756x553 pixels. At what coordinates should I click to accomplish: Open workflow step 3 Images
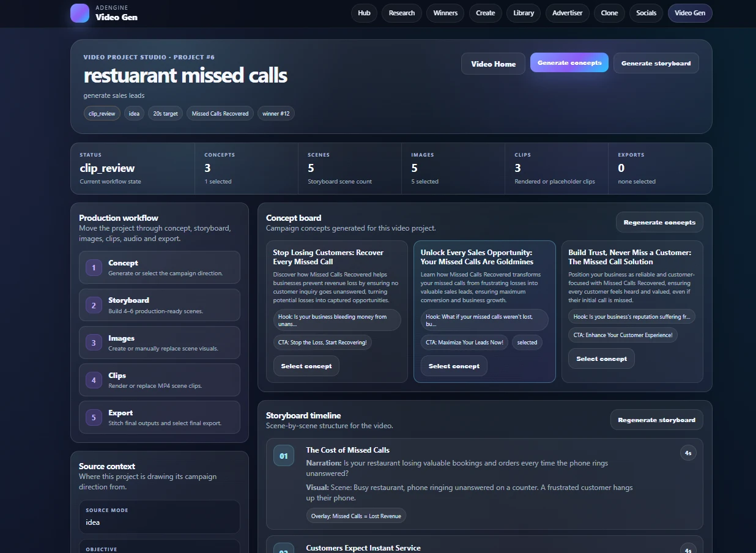tap(160, 343)
